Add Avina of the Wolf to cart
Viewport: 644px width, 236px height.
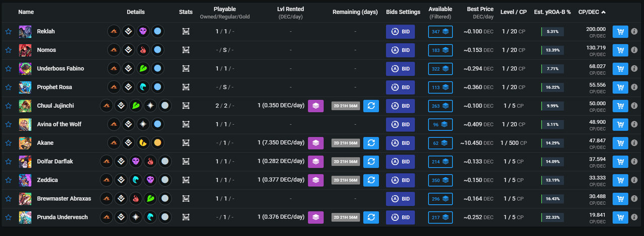[620, 125]
